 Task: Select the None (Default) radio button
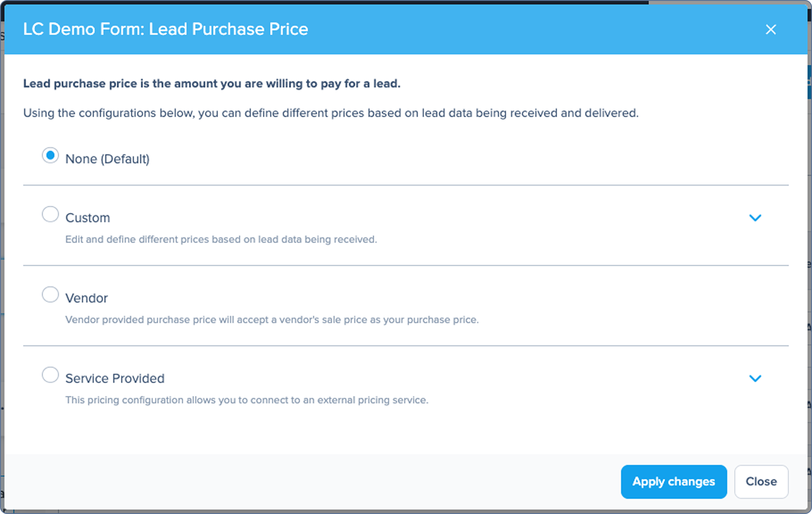50,155
